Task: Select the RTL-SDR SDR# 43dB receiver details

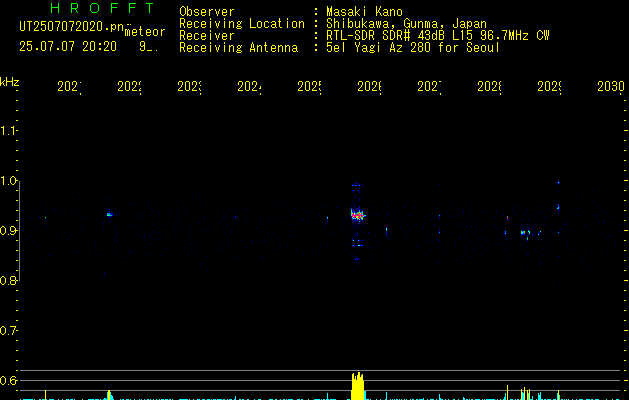Action: tap(438, 36)
